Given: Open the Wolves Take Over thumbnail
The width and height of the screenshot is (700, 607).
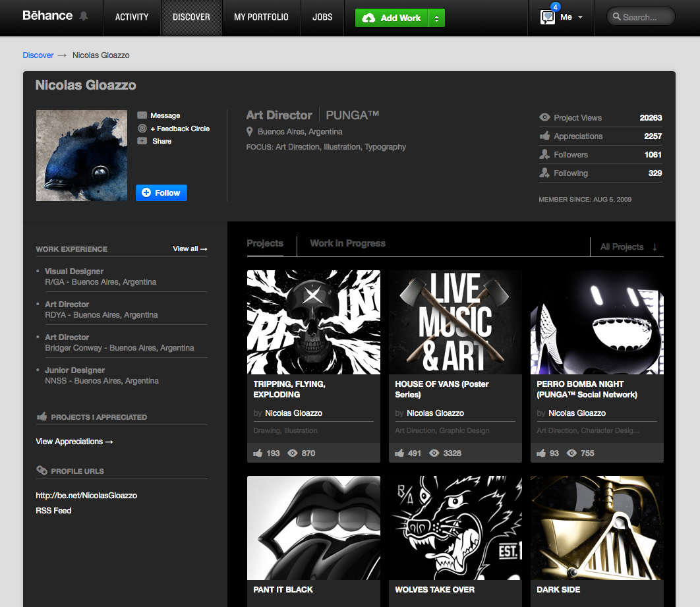Looking at the screenshot, I should pyautogui.click(x=455, y=527).
